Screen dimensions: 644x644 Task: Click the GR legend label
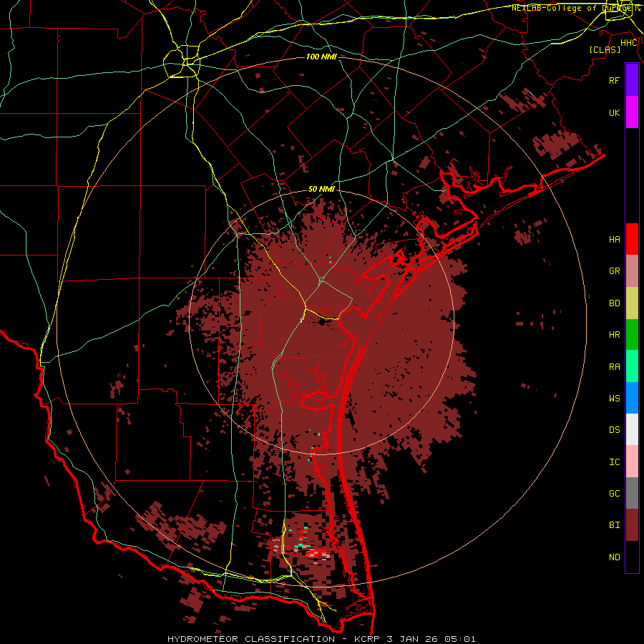(614, 271)
